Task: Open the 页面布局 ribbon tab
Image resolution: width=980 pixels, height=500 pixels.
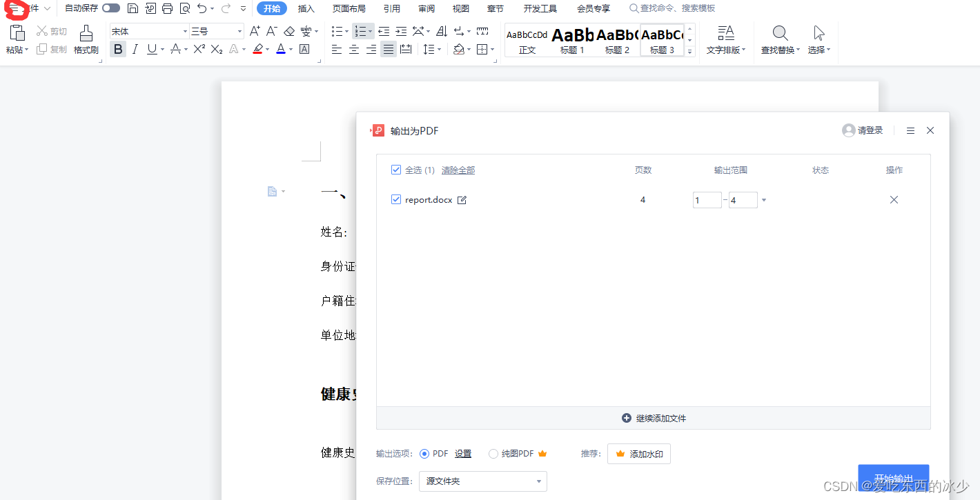Action: tap(349, 9)
